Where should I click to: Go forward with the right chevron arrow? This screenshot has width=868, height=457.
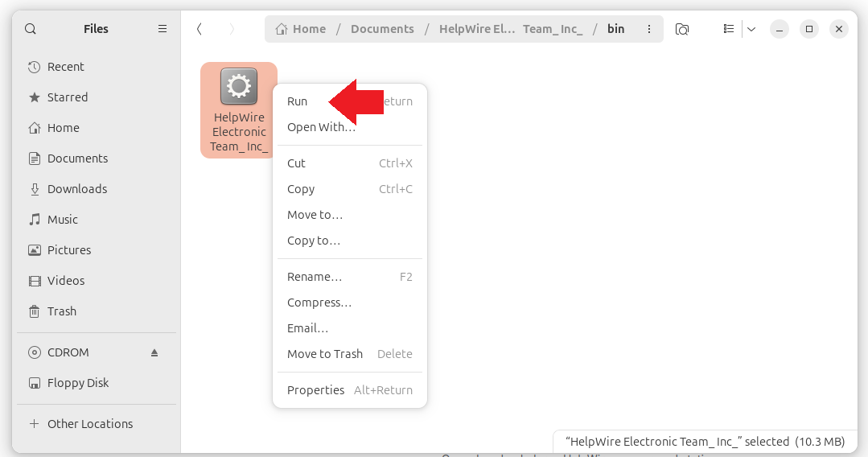pos(232,29)
